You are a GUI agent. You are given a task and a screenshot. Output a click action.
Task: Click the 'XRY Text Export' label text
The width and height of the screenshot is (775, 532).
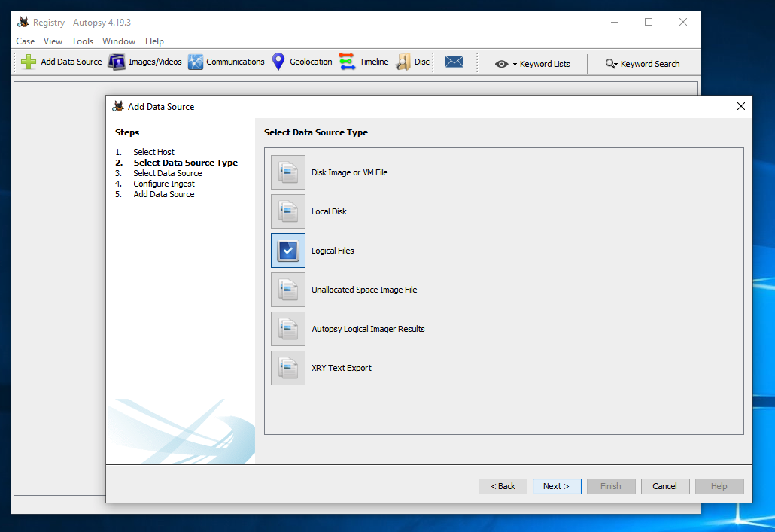tap(342, 368)
